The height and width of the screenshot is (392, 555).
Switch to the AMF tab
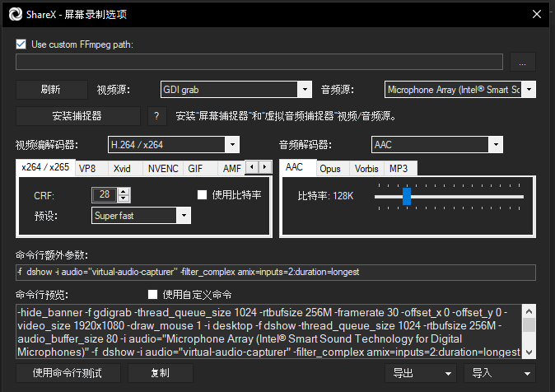[232, 169]
